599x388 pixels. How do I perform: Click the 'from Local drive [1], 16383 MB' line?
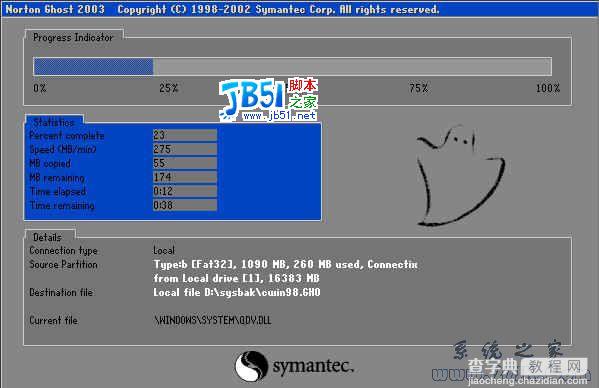pos(236,278)
